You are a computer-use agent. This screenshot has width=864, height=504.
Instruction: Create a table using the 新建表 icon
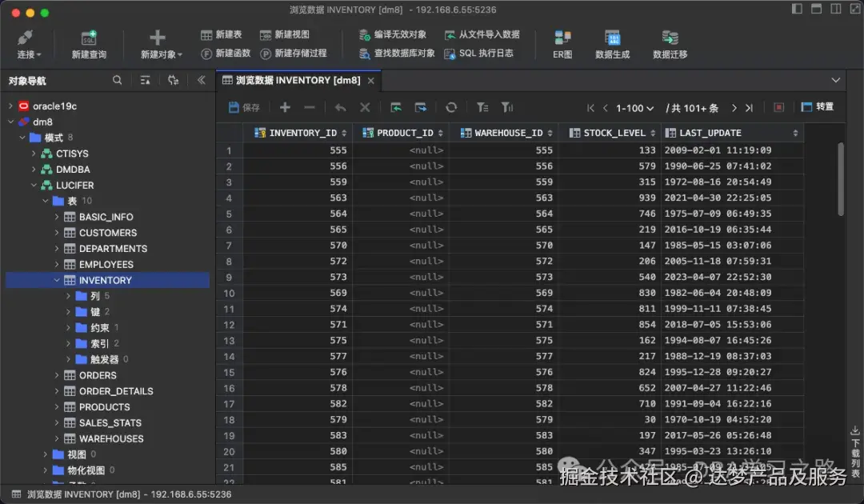click(222, 35)
